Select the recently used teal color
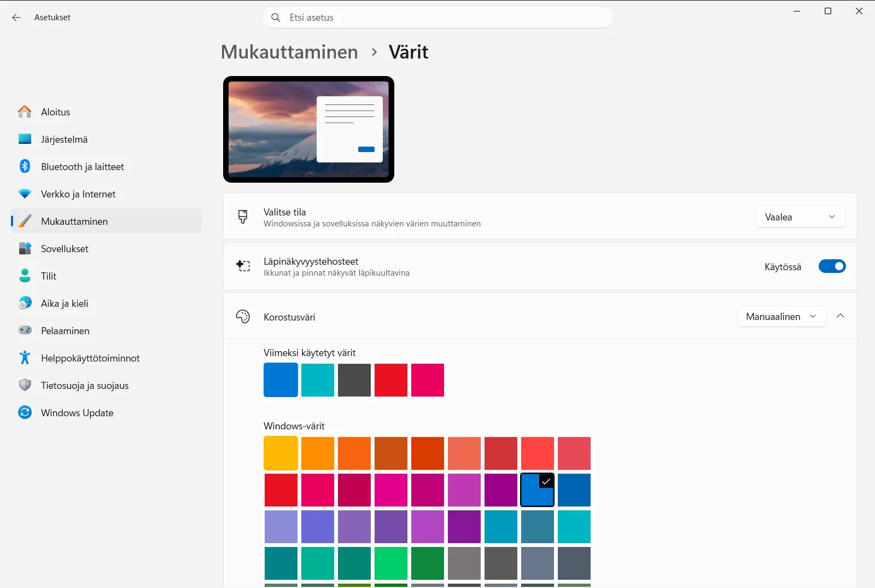This screenshot has width=875, height=588. click(318, 380)
